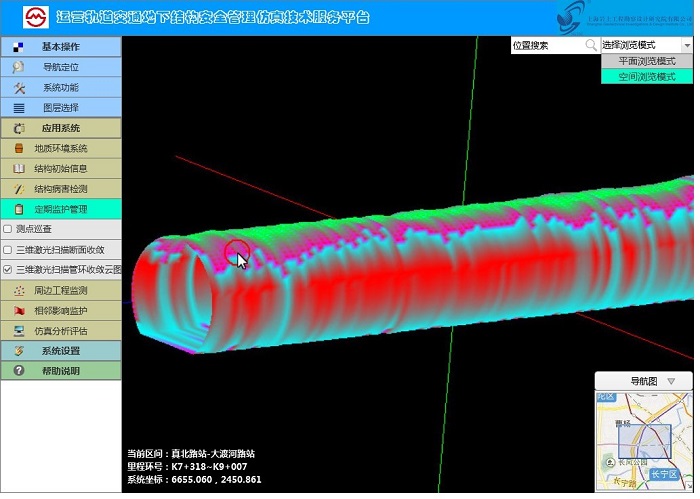Image resolution: width=700 pixels, height=499 pixels.
Task: Click the 相邻影响监护 red flag icon
Action: pyautogui.click(x=18, y=310)
